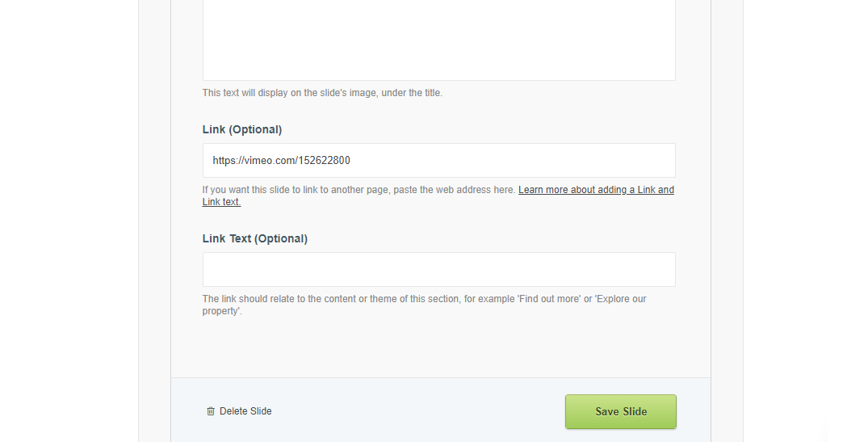Screen dimensions: 868x442
Task: Click into the empty Link Text field
Action: click(438, 269)
